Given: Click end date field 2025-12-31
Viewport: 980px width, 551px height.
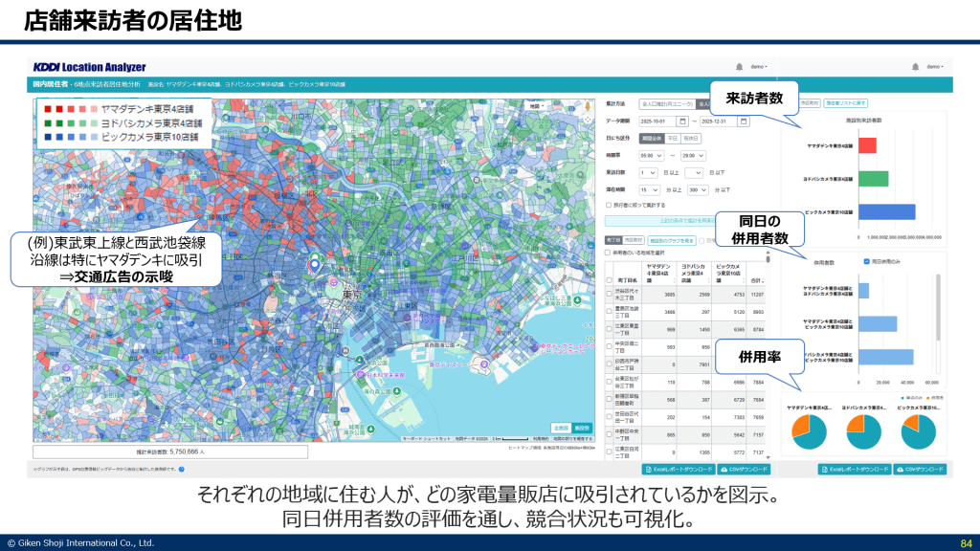Looking at the screenshot, I should (x=719, y=121).
